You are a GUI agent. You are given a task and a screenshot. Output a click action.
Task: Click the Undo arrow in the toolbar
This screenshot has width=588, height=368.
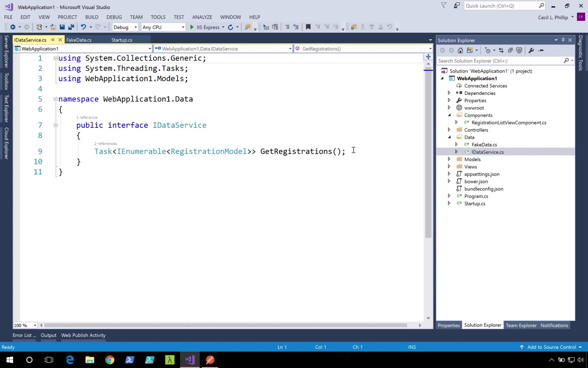tap(83, 27)
